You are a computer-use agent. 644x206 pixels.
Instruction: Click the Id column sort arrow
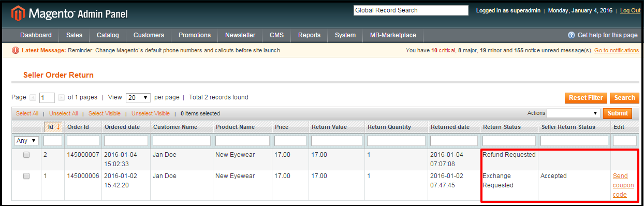pyautogui.click(x=58, y=127)
